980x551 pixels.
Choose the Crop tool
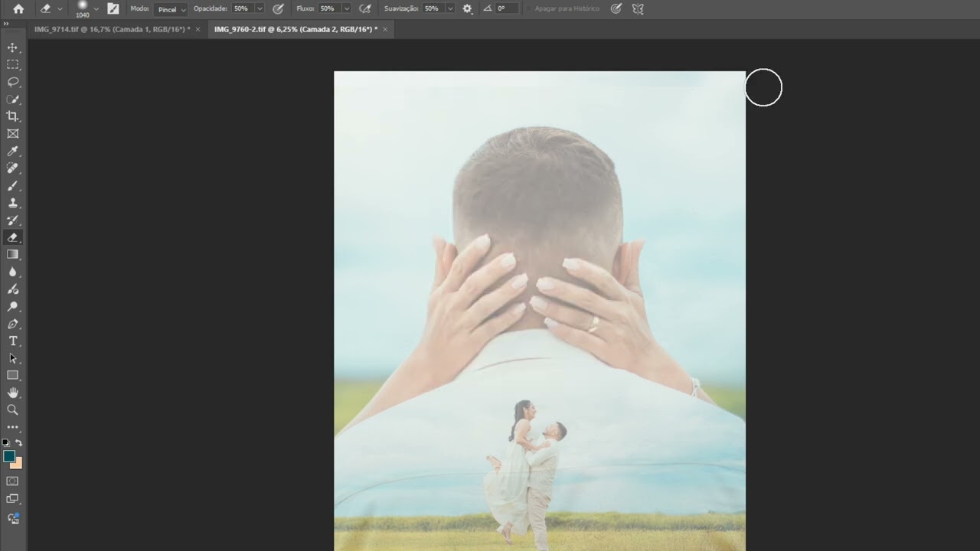click(x=12, y=116)
